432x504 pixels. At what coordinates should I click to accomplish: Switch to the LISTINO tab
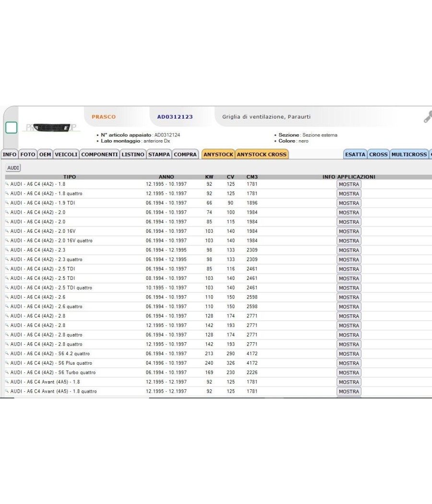pos(133,155)
